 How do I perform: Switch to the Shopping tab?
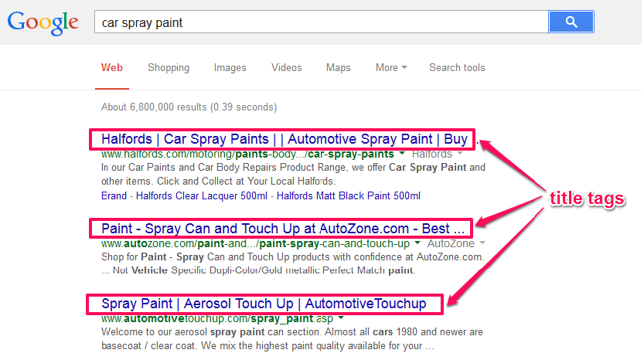169,68
